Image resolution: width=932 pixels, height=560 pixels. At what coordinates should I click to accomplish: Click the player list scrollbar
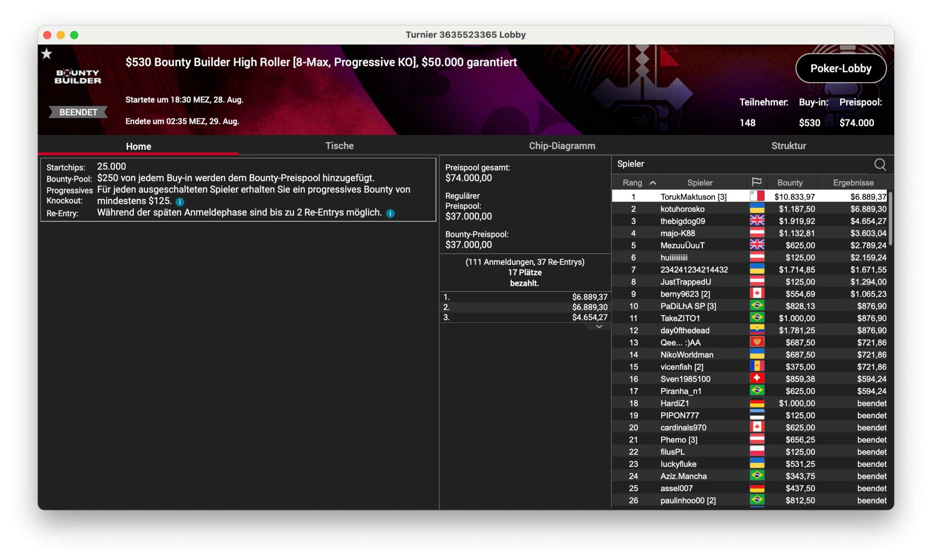point(890,219)
